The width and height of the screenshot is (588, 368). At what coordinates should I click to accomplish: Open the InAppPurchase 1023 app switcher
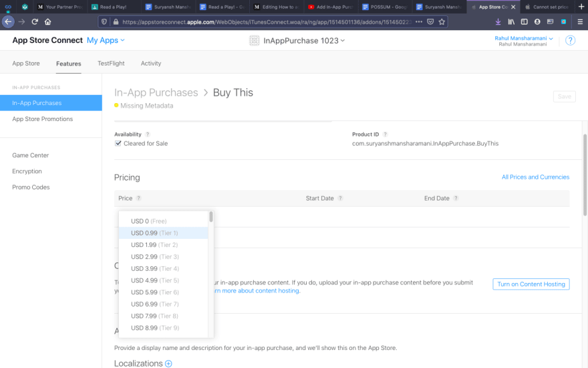click(x=304, y=41)
